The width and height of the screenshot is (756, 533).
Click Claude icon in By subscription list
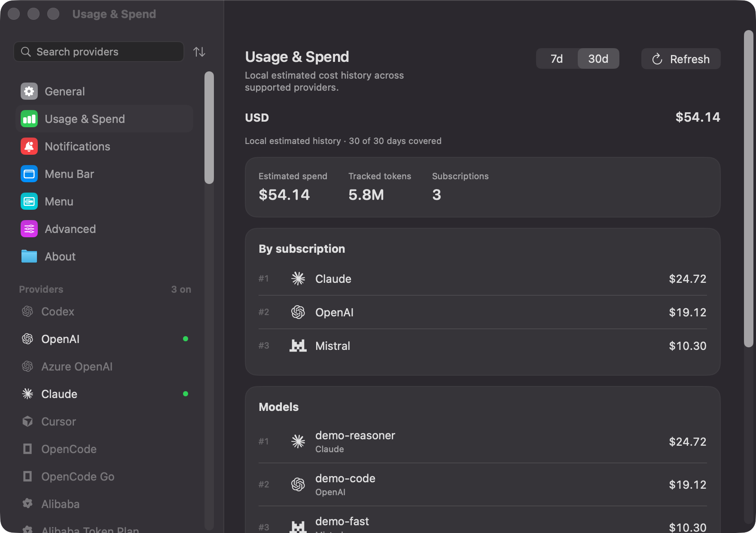click(x=298, y=279)
